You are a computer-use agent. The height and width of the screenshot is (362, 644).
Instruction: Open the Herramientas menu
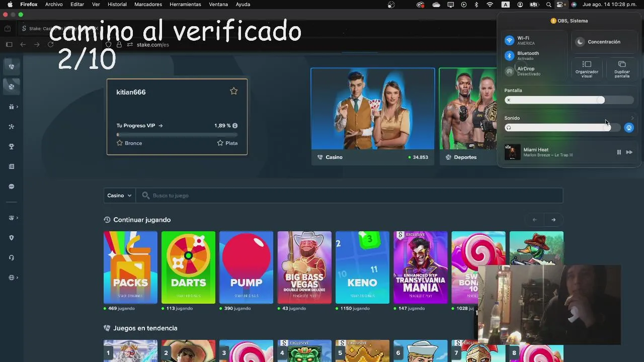point(185,5)
